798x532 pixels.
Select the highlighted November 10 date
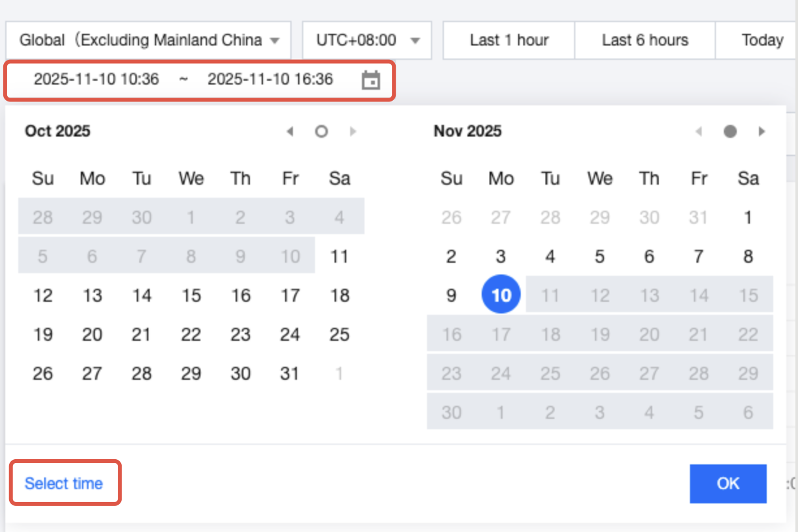click(501, 295)
